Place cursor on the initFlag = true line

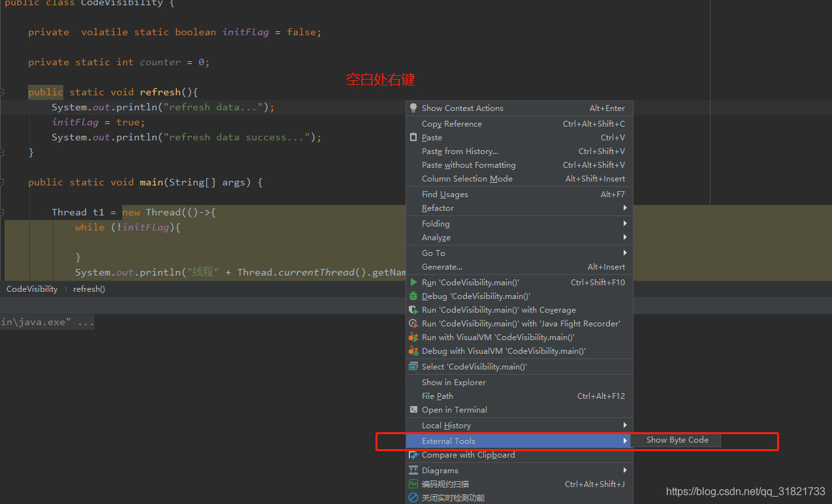pos(98,123)
